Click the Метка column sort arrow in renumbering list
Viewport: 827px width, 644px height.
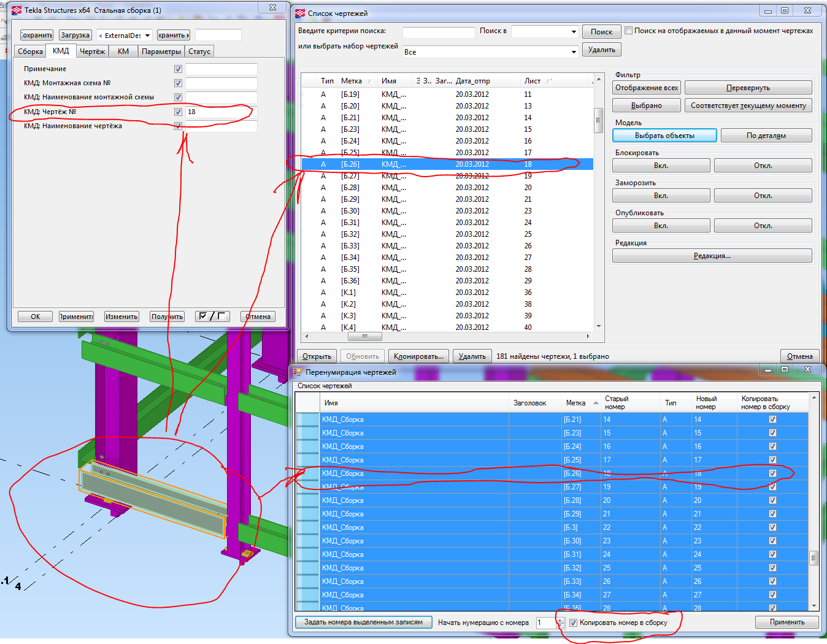click(596, 403)
